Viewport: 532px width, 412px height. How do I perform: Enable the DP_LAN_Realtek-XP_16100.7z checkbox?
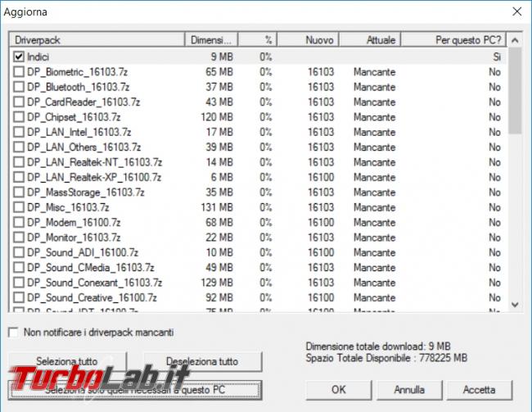(x=19, y=177)
